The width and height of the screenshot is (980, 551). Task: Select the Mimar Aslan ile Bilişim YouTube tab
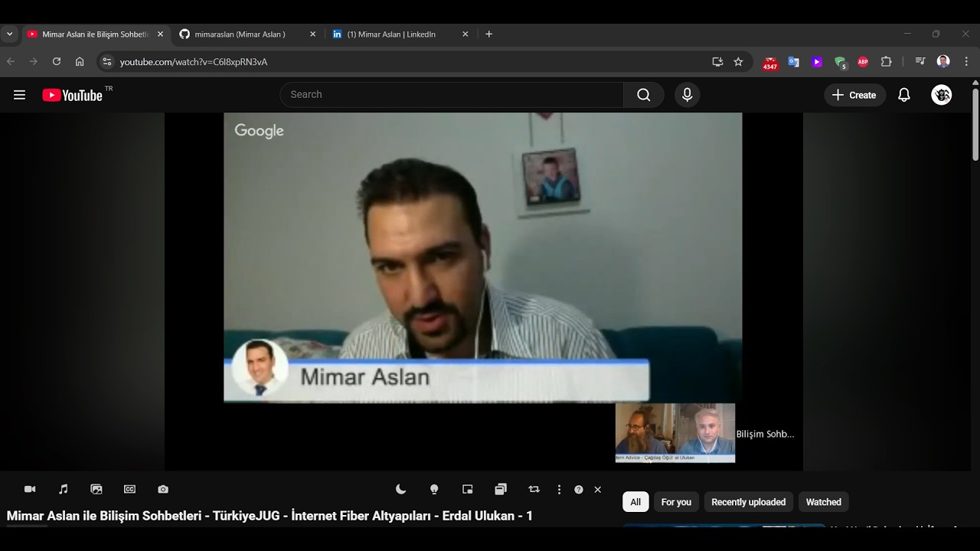(94, 34)
